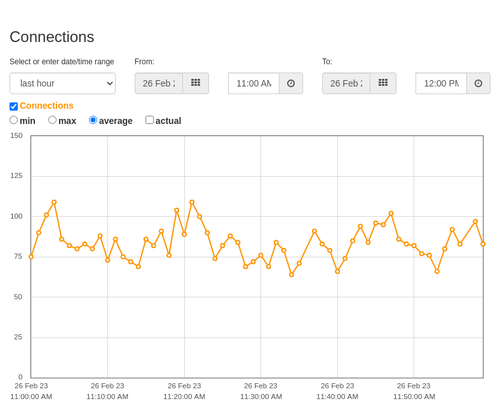
Task: Click the 11:00:00 AM x-axis label
Action: 31,391
